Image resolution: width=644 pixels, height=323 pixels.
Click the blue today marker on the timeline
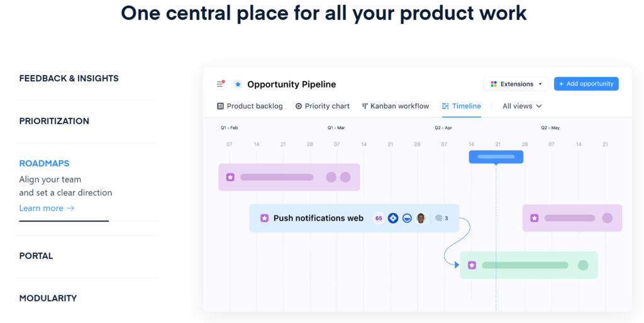click(x=496, y=157)
